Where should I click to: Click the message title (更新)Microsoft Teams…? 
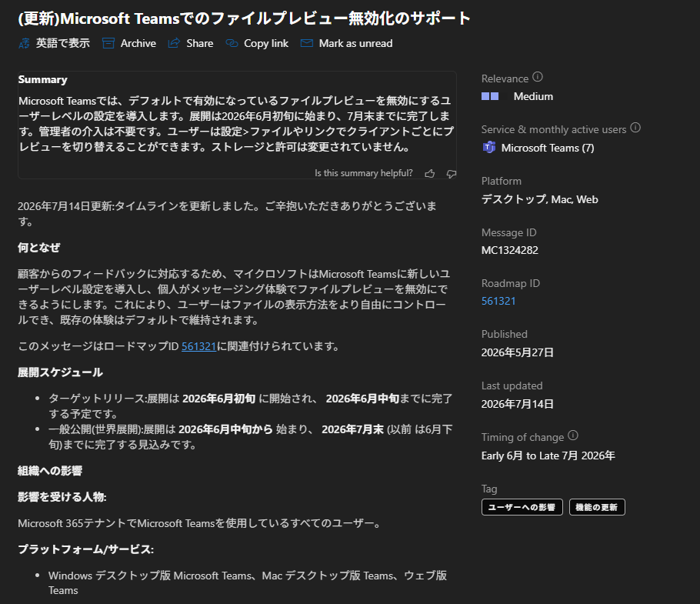244,18
